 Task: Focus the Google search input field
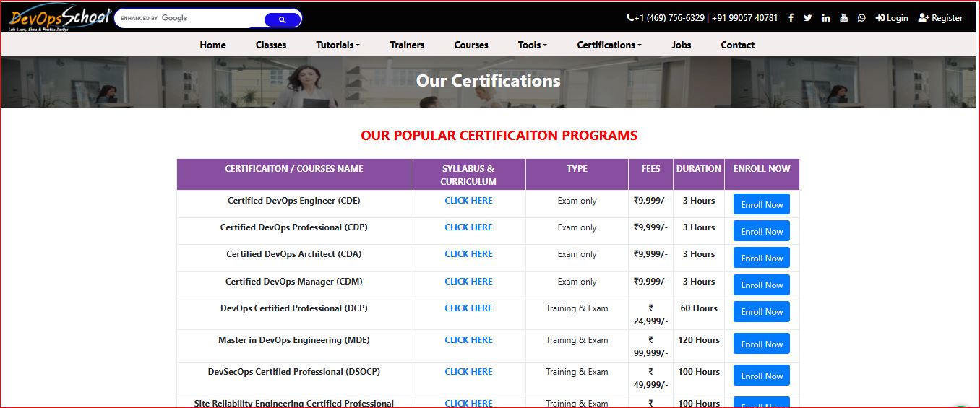point(210,19)
